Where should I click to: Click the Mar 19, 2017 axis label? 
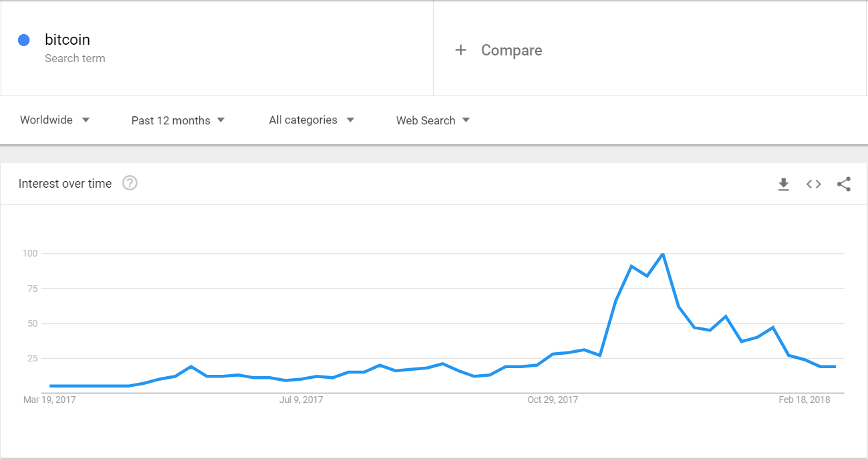pos(49,400)
